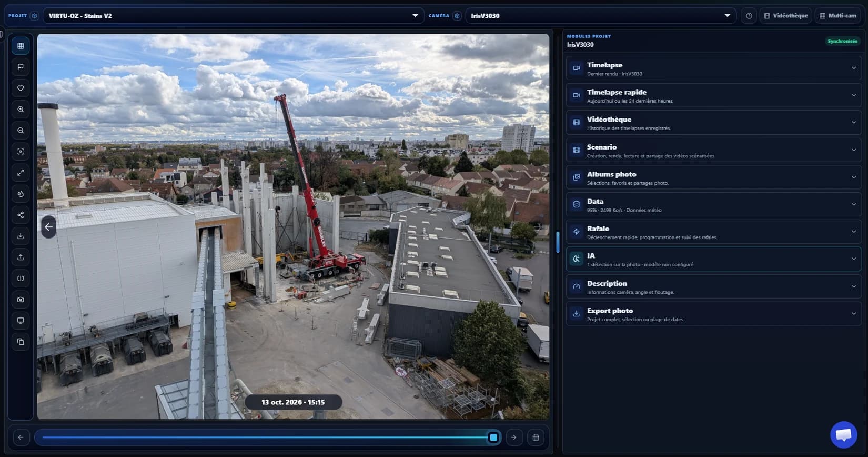Click the panel divider handle
Screen dimensions: 868x457
tap(558, 242)
